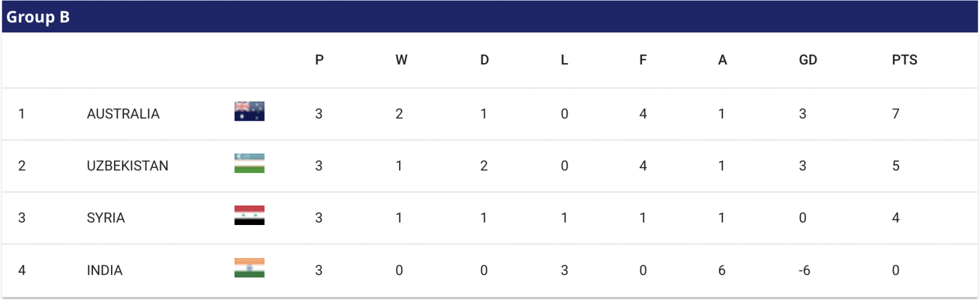Select the SYRIA team name
Image resolution: width=980 pixels, height=300 pixels.
coord(106,218)
